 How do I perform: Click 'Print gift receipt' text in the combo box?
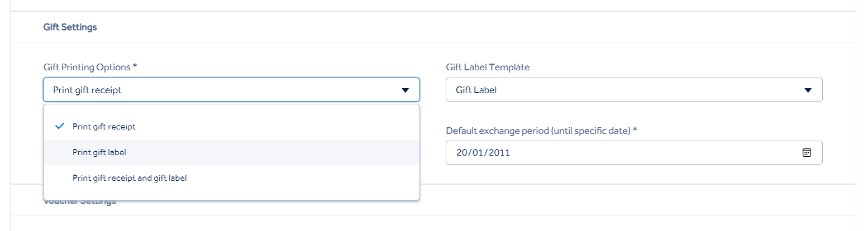(x=87, y=90)
